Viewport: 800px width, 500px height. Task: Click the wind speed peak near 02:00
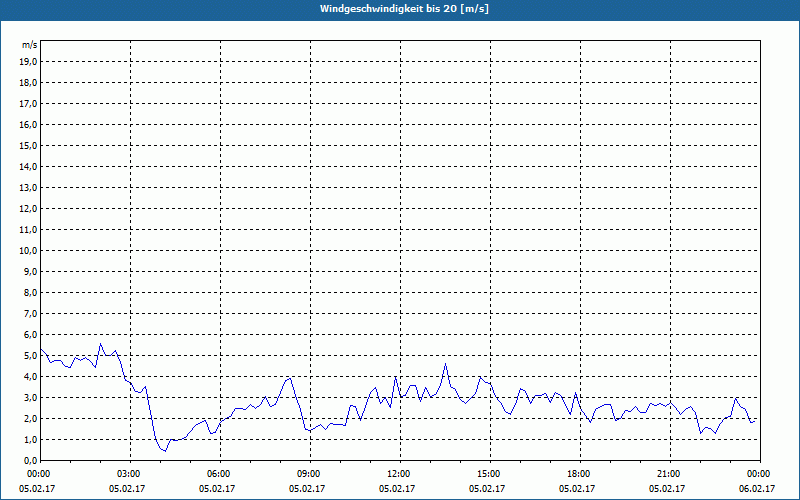click(101, 344)
